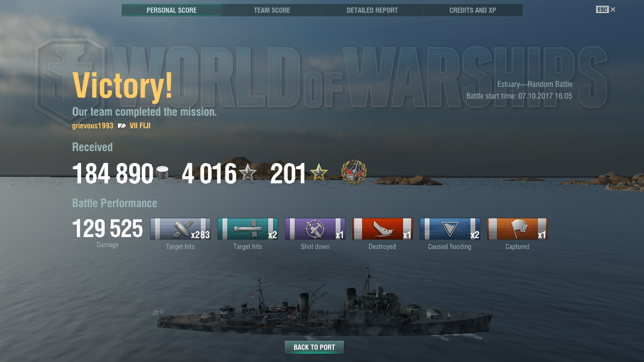Click the main battery target hits ribbon
The width and height of the screenshot is (644, 362).
[180, 229]
